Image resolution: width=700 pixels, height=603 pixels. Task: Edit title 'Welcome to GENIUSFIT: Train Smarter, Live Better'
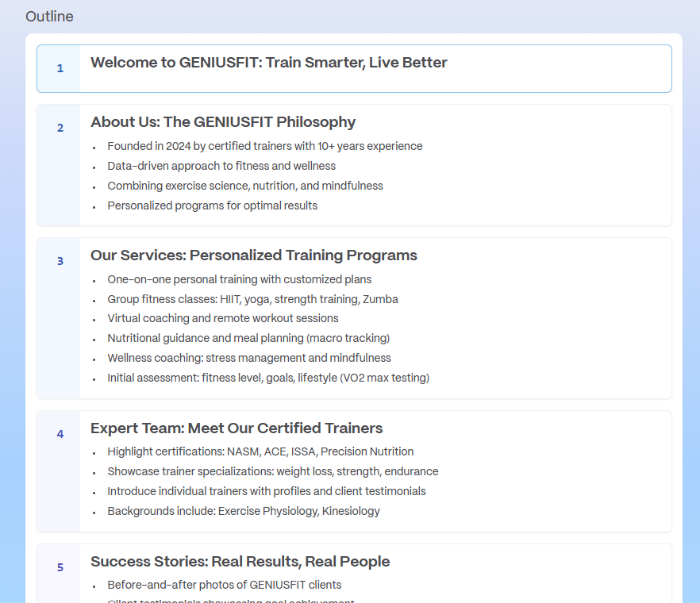(269, 63)
